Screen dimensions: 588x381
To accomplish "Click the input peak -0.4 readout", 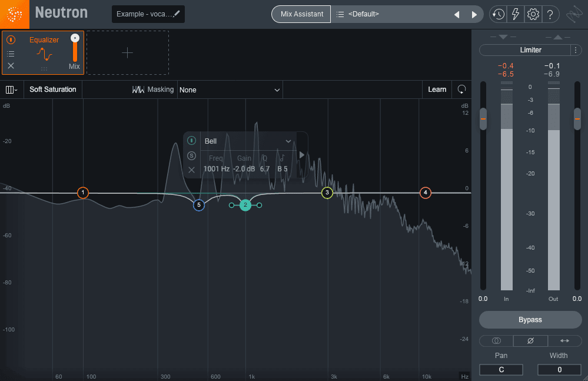I will tap(506, 65).
